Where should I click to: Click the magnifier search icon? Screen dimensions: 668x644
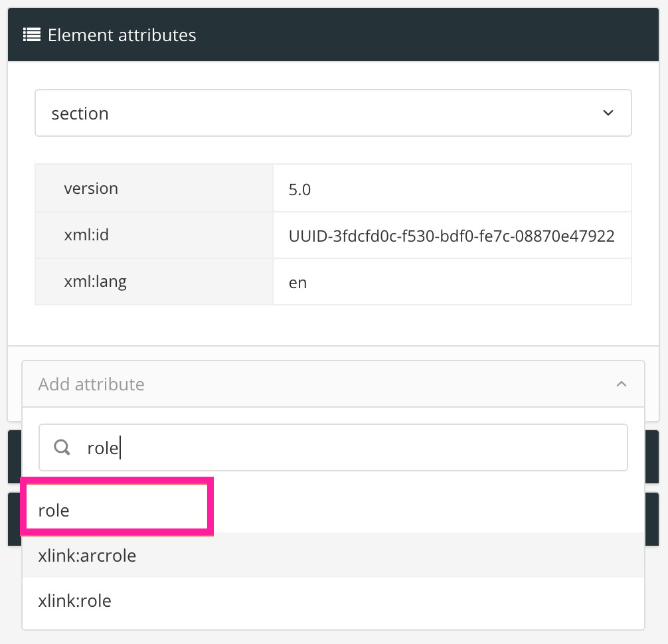click(x=62, y=447)
